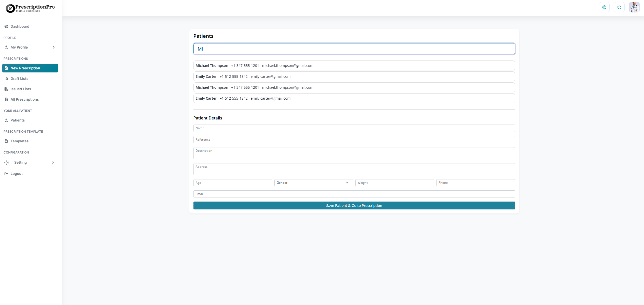Open the Gender dropdown
644x305 pixels.
(313, 182)
